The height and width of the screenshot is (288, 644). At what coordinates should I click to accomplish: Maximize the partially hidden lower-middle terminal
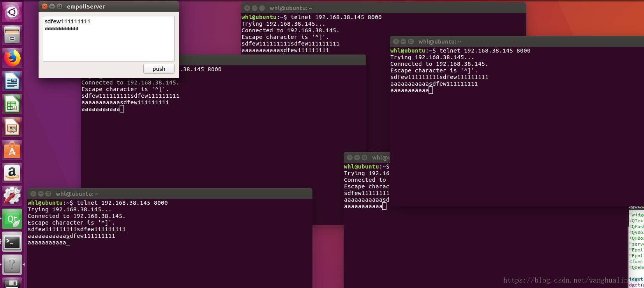(x=364, y=157)
